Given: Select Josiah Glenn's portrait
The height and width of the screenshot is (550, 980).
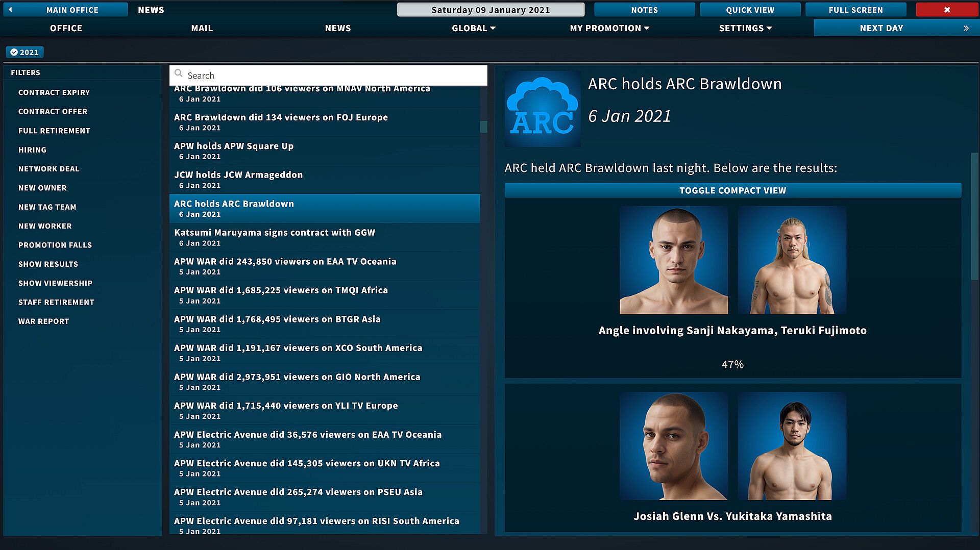Looking at the screenshot, I should point(674,446).
